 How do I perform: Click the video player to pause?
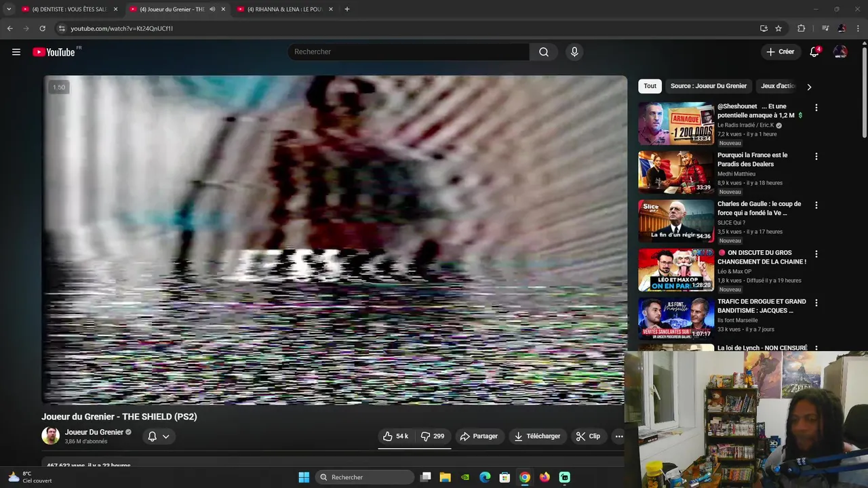pos(335,239)
